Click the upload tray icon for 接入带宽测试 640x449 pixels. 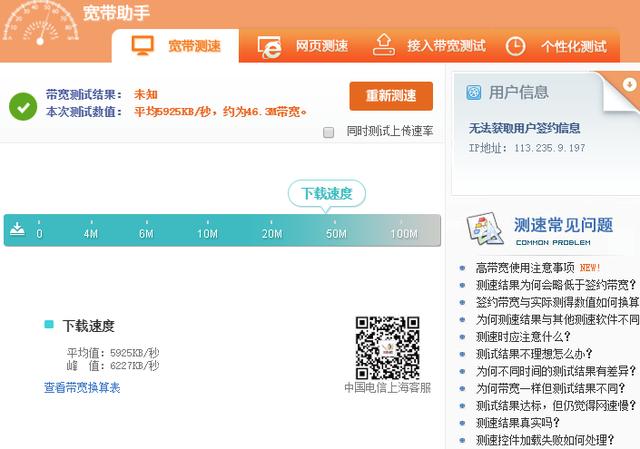pos(384,45)
